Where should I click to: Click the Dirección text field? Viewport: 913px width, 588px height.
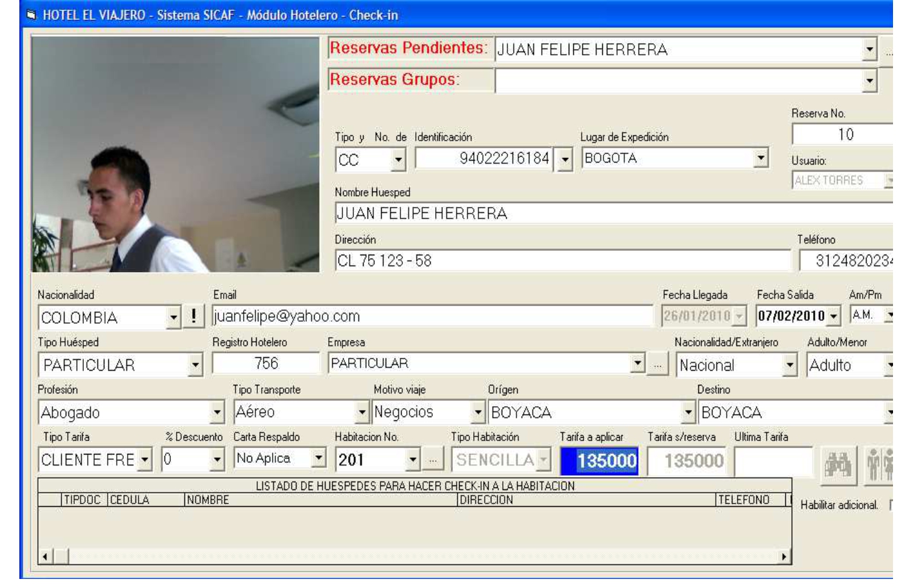(561, 261)
